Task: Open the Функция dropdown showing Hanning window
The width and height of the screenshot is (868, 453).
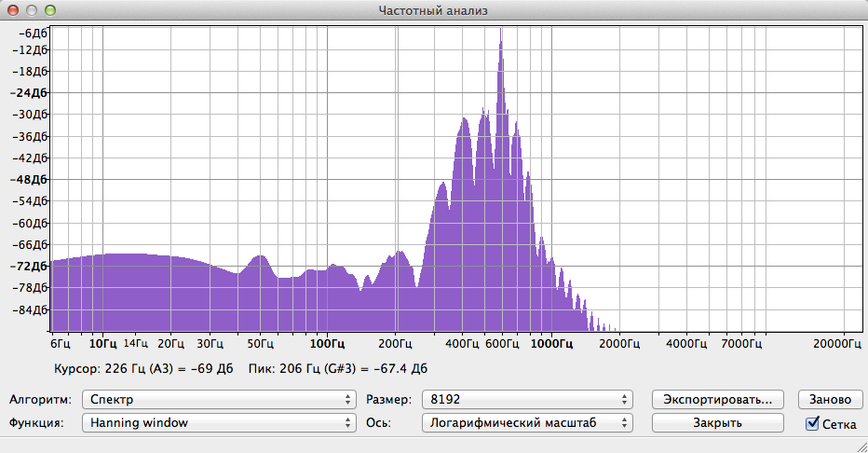Action: [219, 422]
